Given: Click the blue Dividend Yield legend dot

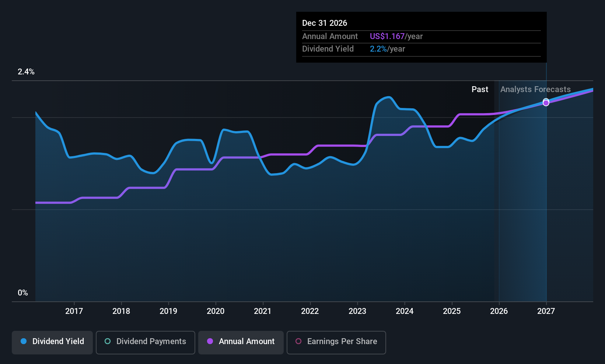Looking at the screenshot, I should tap(24, 342).
